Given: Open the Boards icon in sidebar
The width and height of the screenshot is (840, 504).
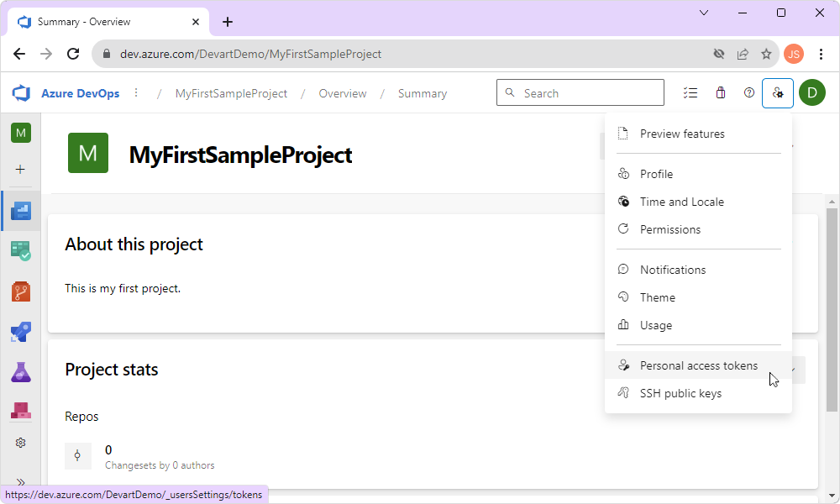Looking at the screenshot, I should coord(21,250).
